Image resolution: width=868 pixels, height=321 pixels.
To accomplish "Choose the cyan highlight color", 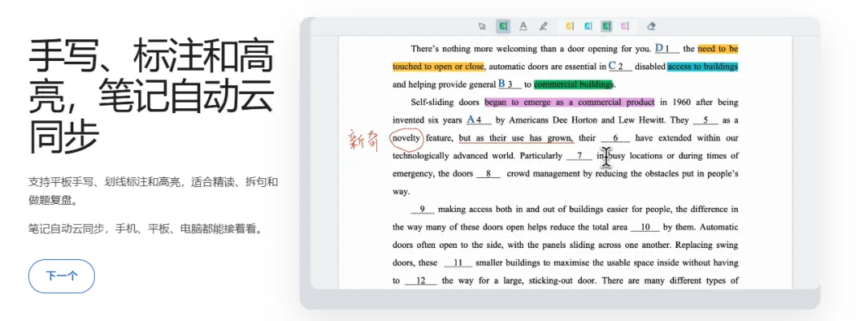I will click(x=588, y=26).
